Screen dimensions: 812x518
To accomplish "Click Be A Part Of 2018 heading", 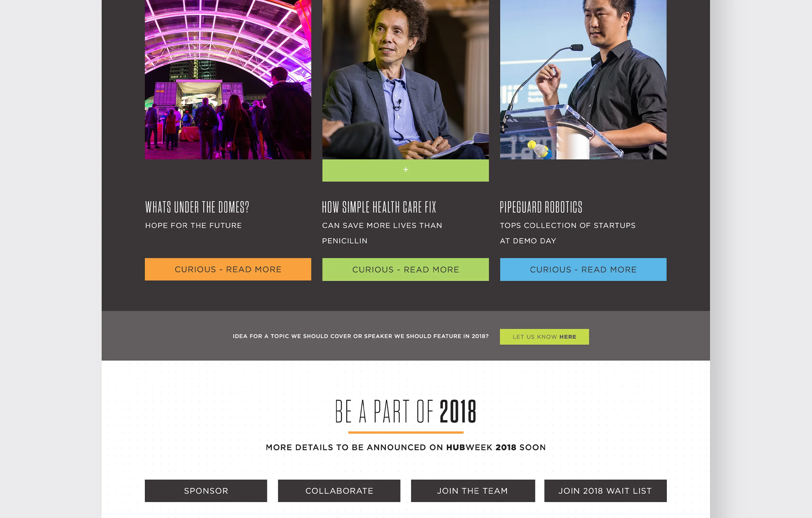I will pyautogui.click(x=406, y=411).
